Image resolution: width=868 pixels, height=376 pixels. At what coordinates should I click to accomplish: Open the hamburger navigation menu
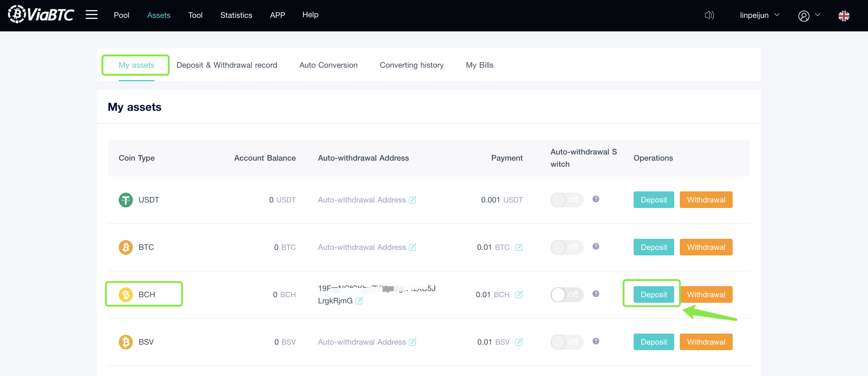click(x=91, y=15)
